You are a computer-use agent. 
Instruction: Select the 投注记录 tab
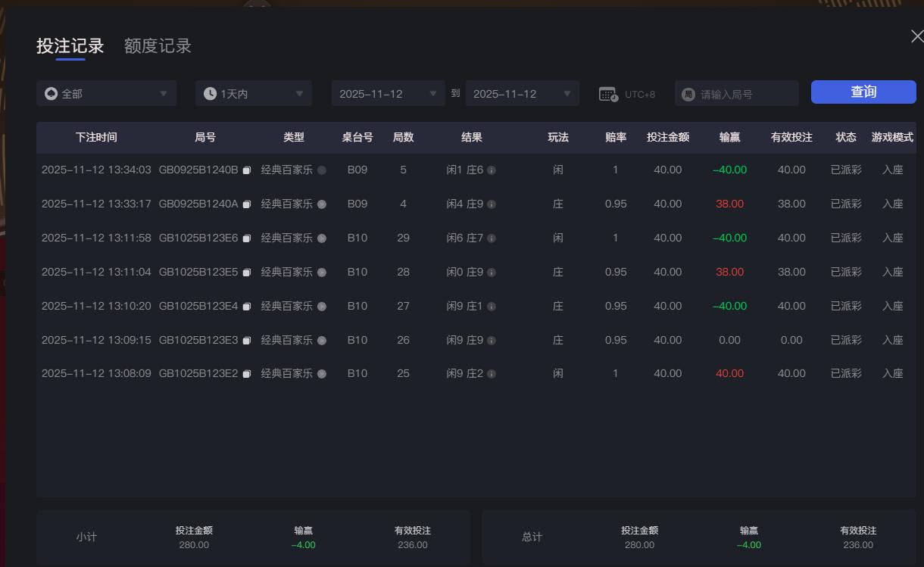click(x=70, y=45)
